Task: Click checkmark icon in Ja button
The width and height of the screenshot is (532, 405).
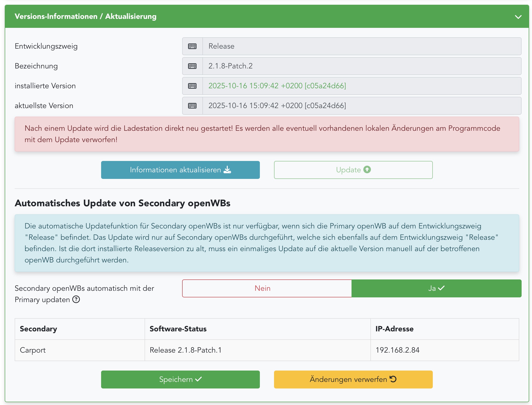Action: tap(441, 288)
